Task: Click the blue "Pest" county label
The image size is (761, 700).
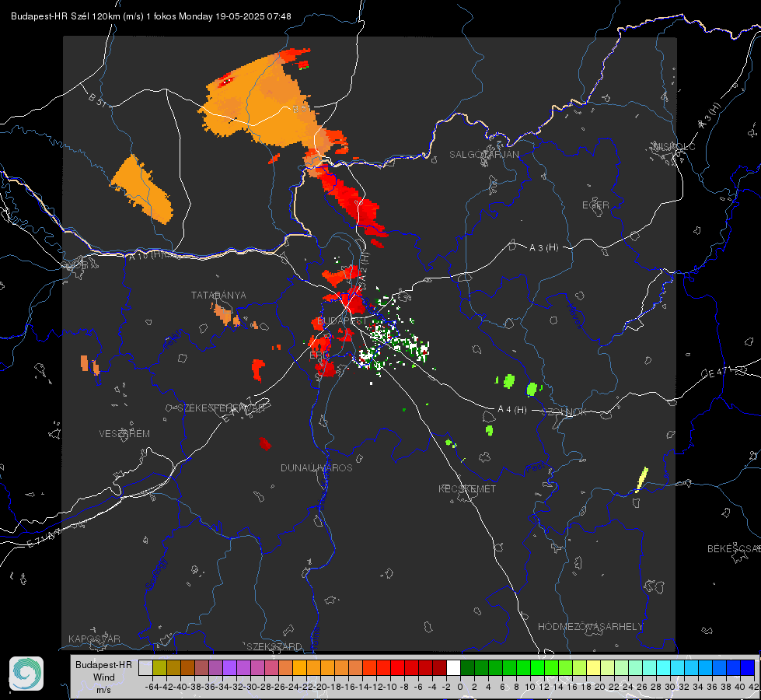Action: pos(536,468)
